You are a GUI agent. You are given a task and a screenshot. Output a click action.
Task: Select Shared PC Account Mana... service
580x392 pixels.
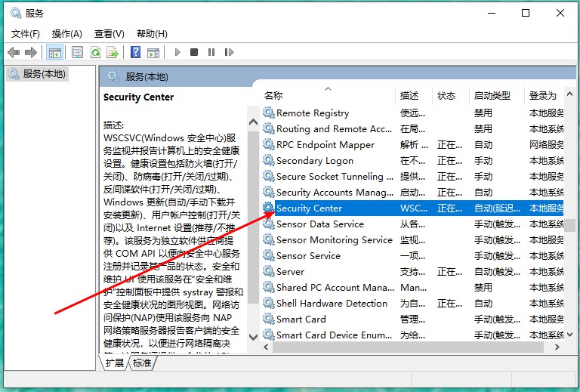tap(413, 288)
